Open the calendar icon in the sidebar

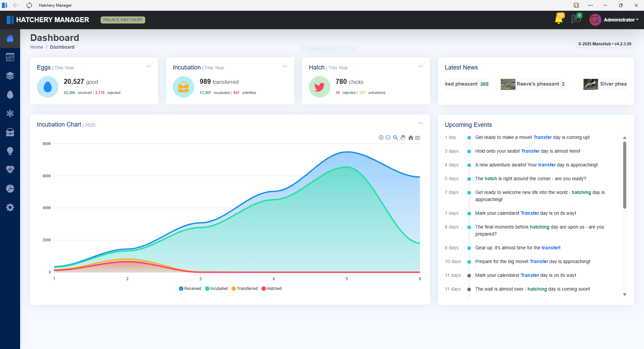10,57
